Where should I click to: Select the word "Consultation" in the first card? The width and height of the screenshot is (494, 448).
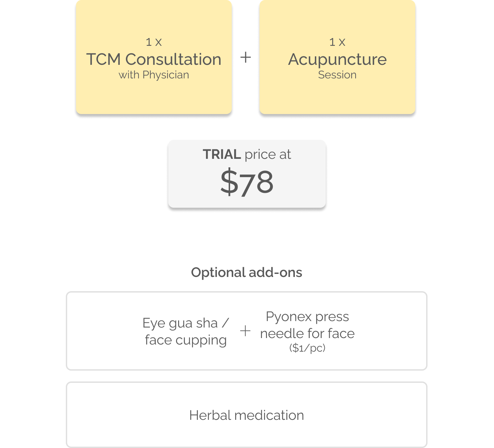click(x=173, y=59)
